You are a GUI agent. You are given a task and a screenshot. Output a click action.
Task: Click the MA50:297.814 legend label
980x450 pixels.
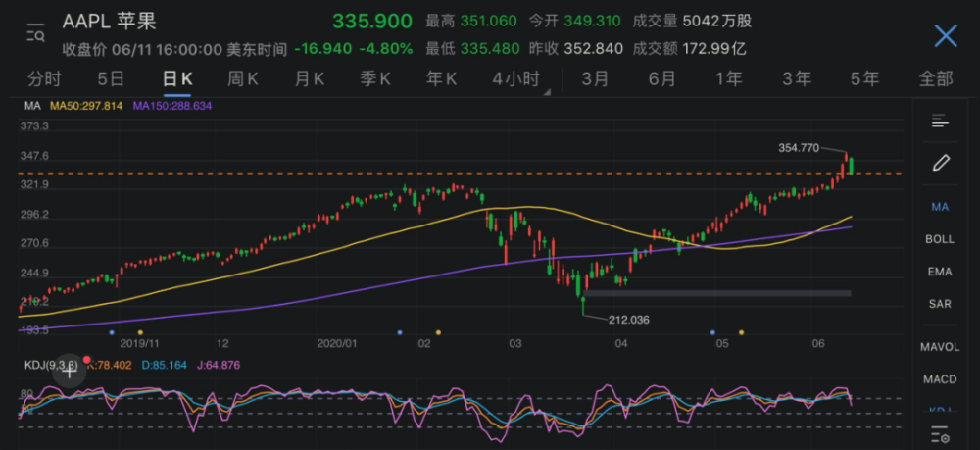[86, 106]
